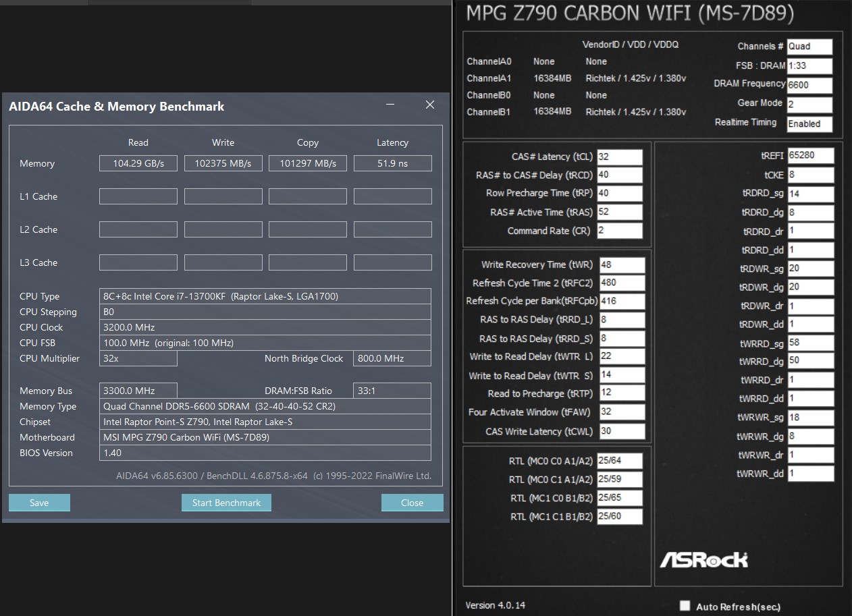Click the tRDRD_sg value 14 field
The image size is (852, 616).
click(x=811, y=194)
